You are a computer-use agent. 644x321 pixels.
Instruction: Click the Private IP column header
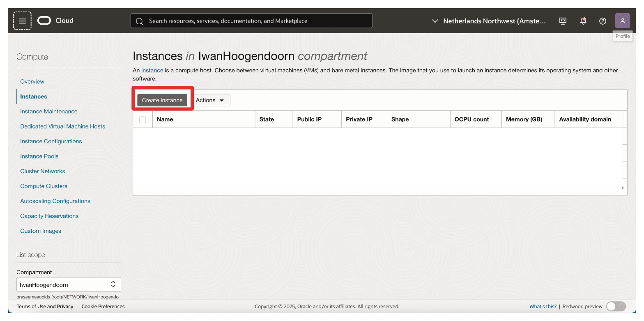tap(364, 119)
